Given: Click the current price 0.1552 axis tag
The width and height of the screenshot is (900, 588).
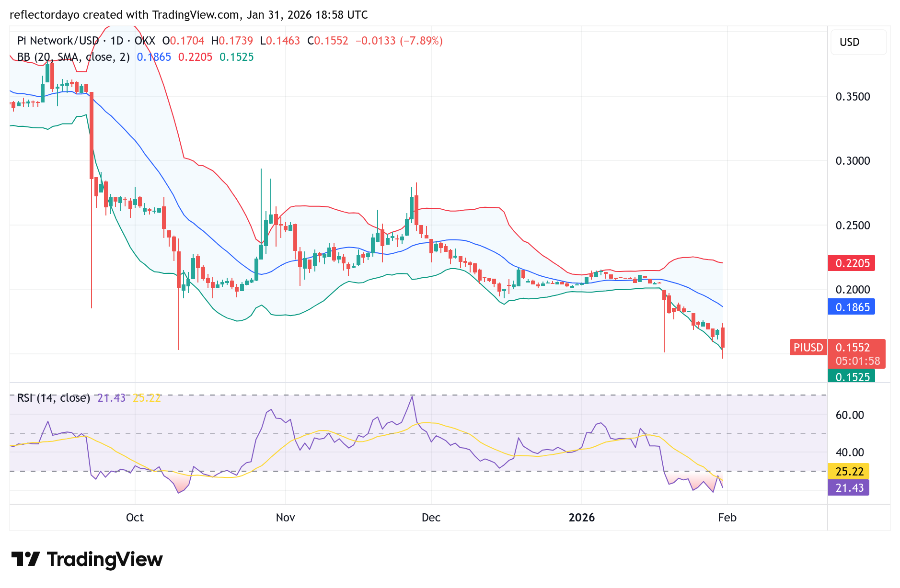Looking at the screenshot, I should click(853, 348).
